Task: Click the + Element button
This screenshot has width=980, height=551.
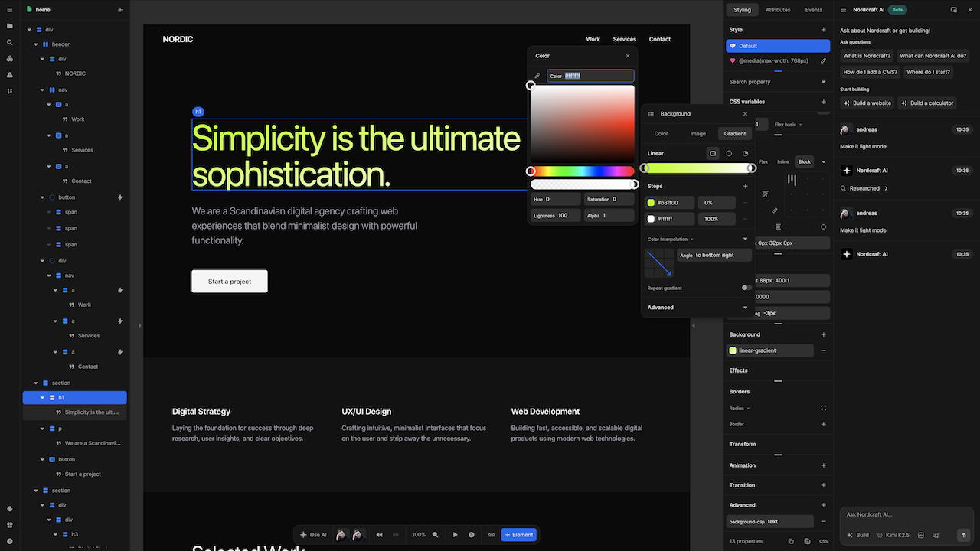Action: point(519,535)
